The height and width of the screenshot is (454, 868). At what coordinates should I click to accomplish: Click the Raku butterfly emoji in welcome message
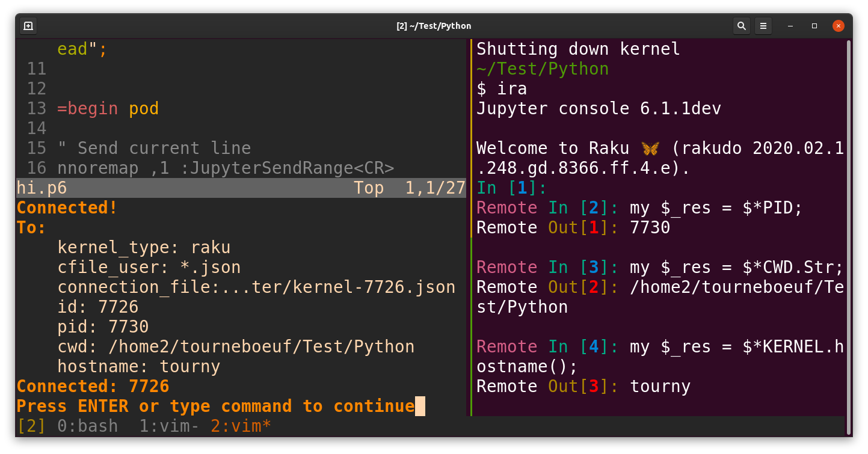[x=649, y=147]
